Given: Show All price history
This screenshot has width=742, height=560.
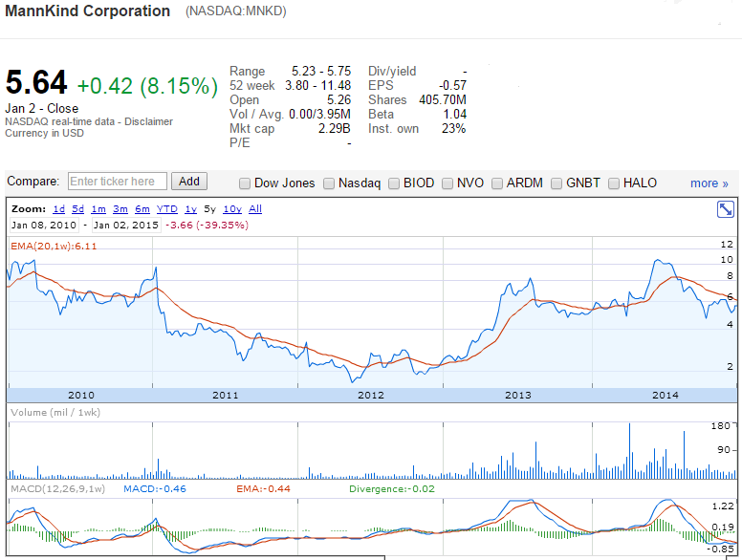Looking at the screenshot, I should (x=255, y=209).
